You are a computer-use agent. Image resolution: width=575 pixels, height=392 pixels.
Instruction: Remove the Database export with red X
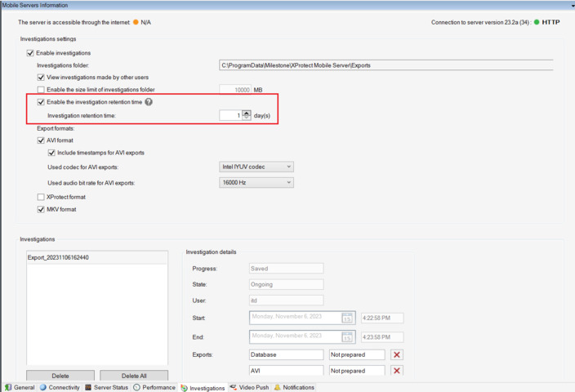coord(397,355)
